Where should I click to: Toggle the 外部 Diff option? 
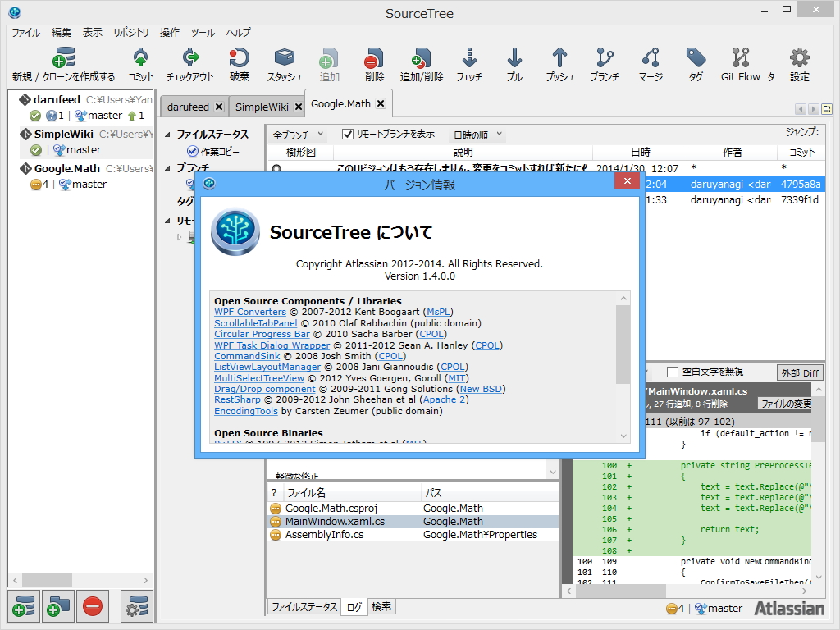click(x=800, y=372)
